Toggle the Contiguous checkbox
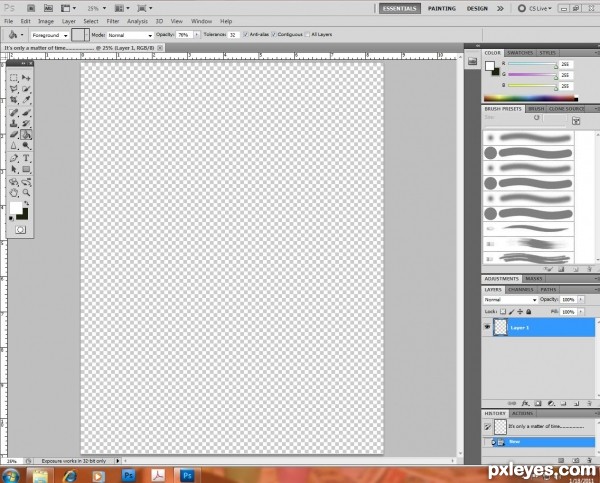The height and width of the screenshot is (483, 600). tap(274, 34)
